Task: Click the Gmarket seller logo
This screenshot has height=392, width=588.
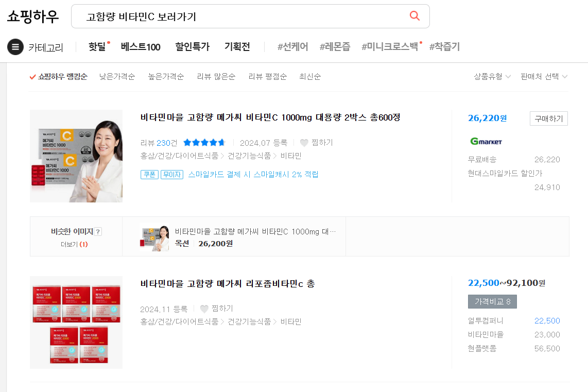Action: 486,142
